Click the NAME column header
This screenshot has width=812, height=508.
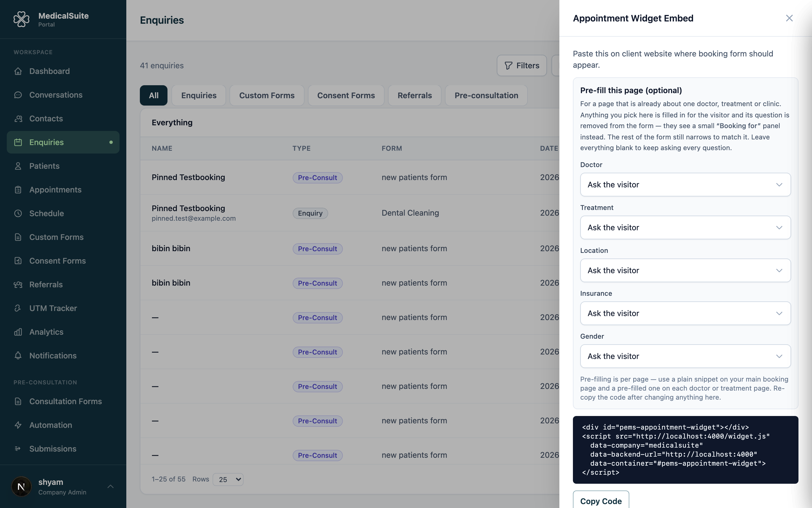pyautogui.click(x=162, y=148)
